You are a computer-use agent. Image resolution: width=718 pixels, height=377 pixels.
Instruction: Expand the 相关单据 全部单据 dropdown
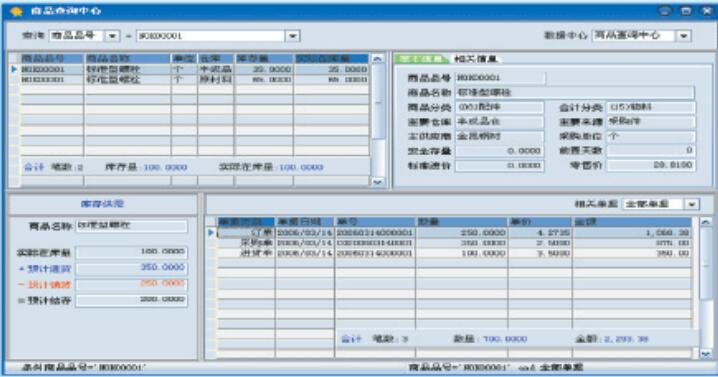pos(691,204)
